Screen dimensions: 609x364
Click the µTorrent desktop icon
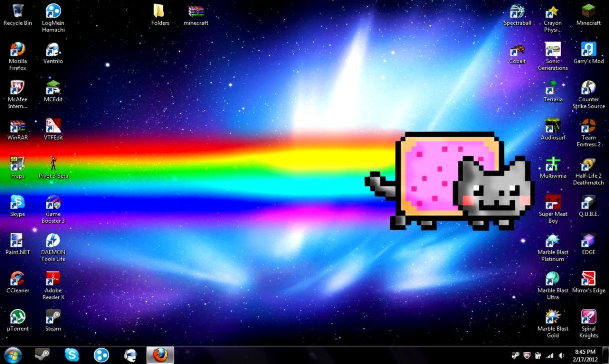pos(17,317)
